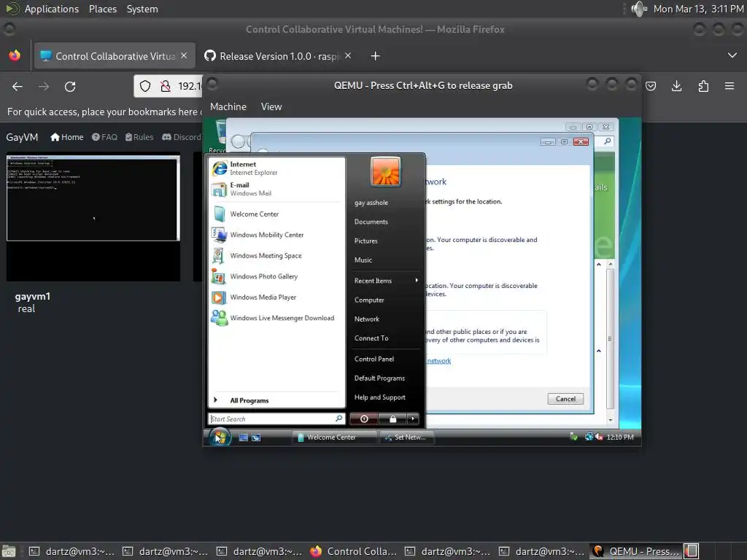Start Windows Media Player
This screenshot has height=560, width=747.
coord(276,297)
